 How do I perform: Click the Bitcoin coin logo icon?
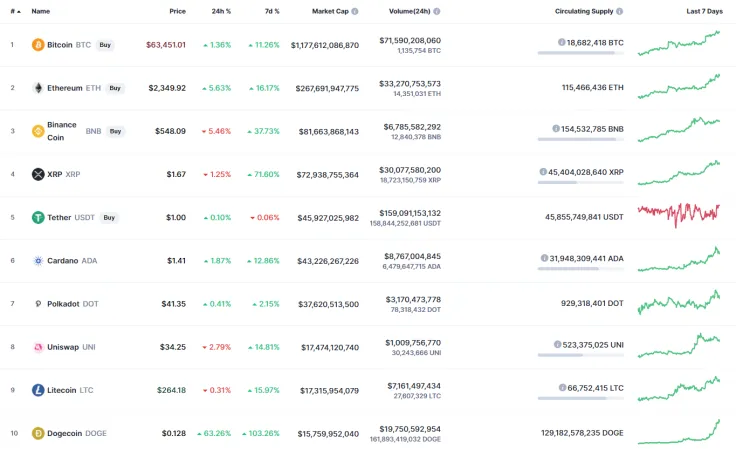[x=38, y=45]
